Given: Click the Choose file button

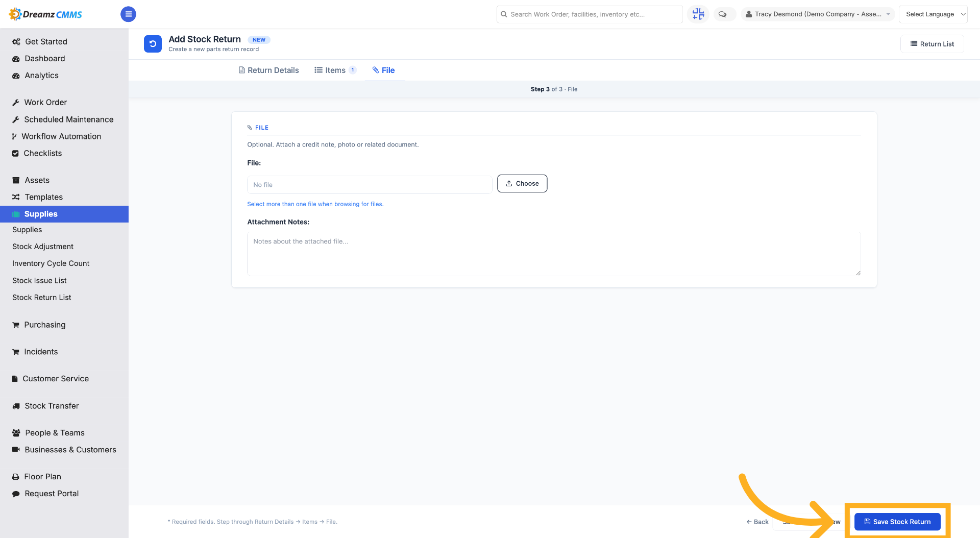Looking at the screenshot, I should (x=522, y=184).
